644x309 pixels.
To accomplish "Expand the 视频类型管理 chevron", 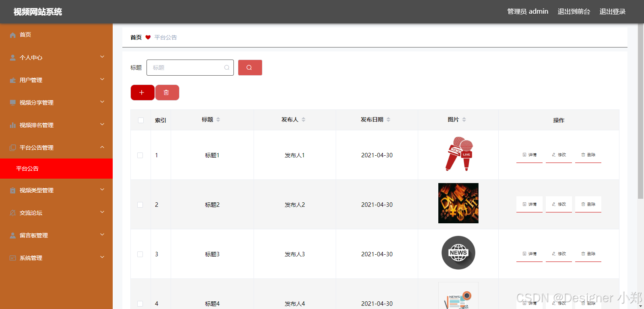I will 102,190.
